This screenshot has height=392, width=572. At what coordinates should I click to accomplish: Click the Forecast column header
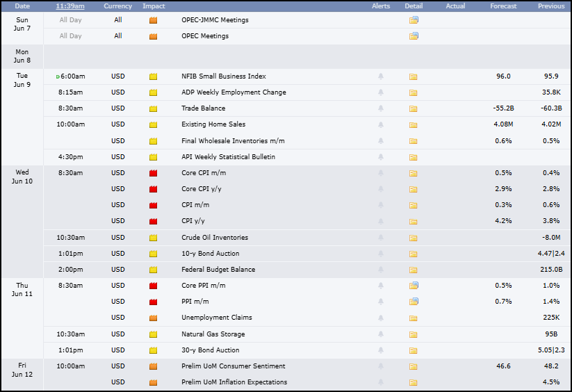point(503,6)
